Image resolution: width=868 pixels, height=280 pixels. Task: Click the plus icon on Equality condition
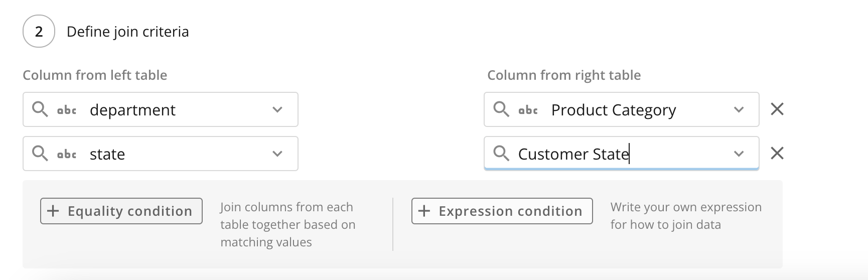click(53, 211)
